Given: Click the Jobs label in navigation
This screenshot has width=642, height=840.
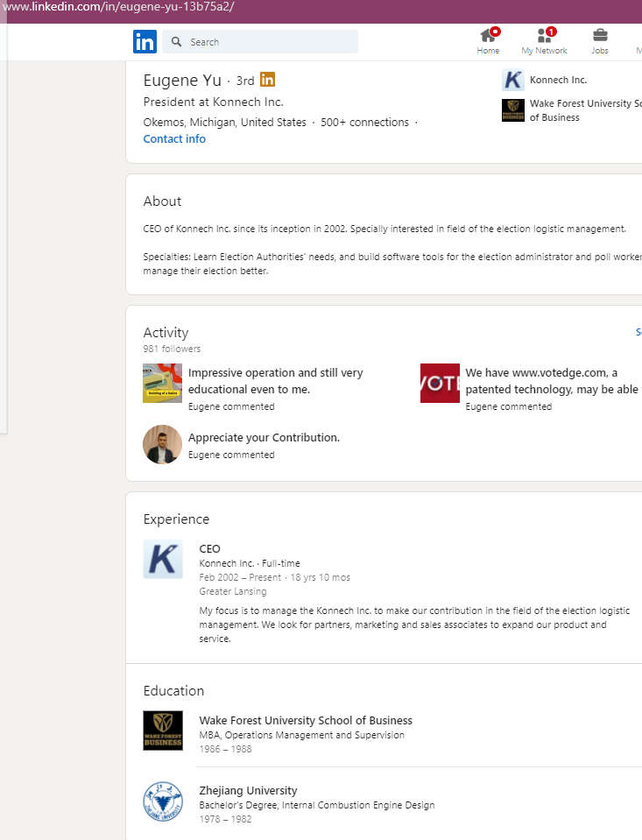Looking at the screenshot, I should (600, 50).
